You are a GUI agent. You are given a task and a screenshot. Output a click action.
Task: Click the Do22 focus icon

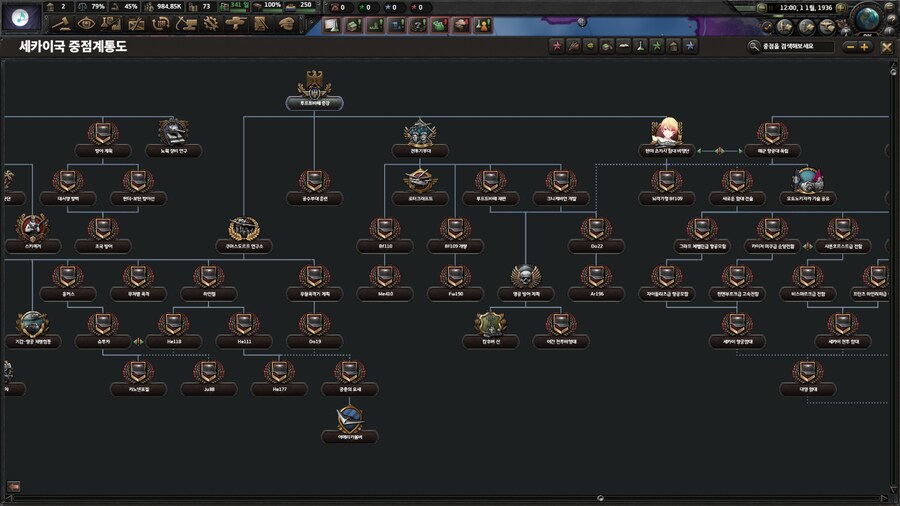pos(596,229)
